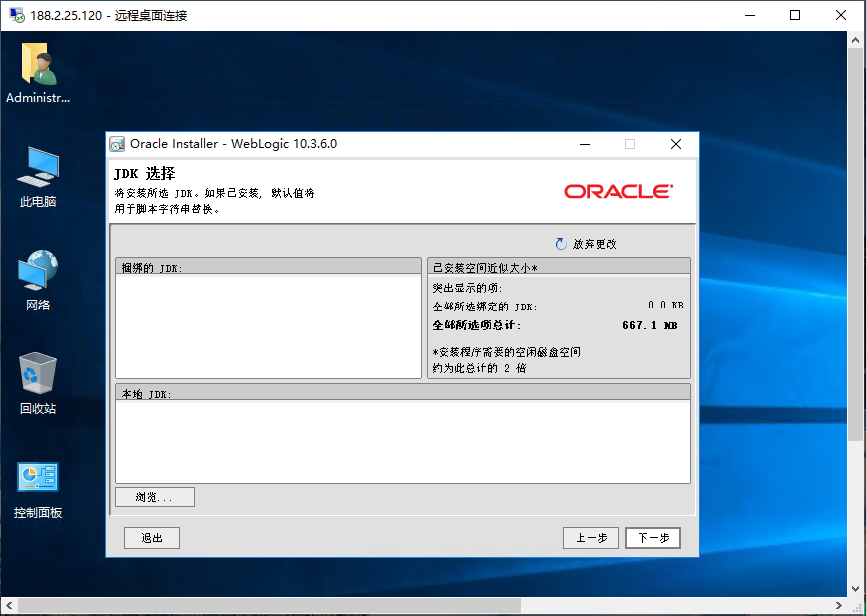Open the 回收站 recycle bin icon
The height and width of the screenshot is (616, 866).
pyautogui.click(x=38, y=383)
